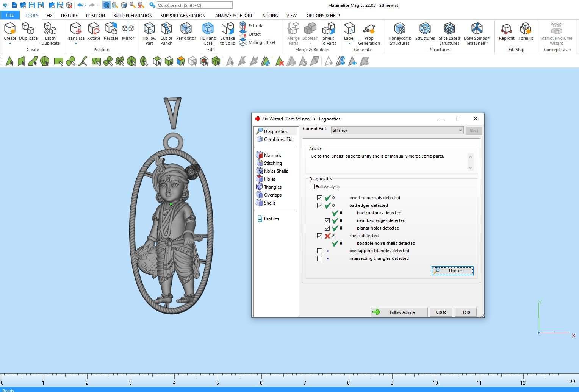Enable the Full Analysis checkbox
Image resolution: width=579 pixels, height=392 pixels.
[x=312, y=187]
